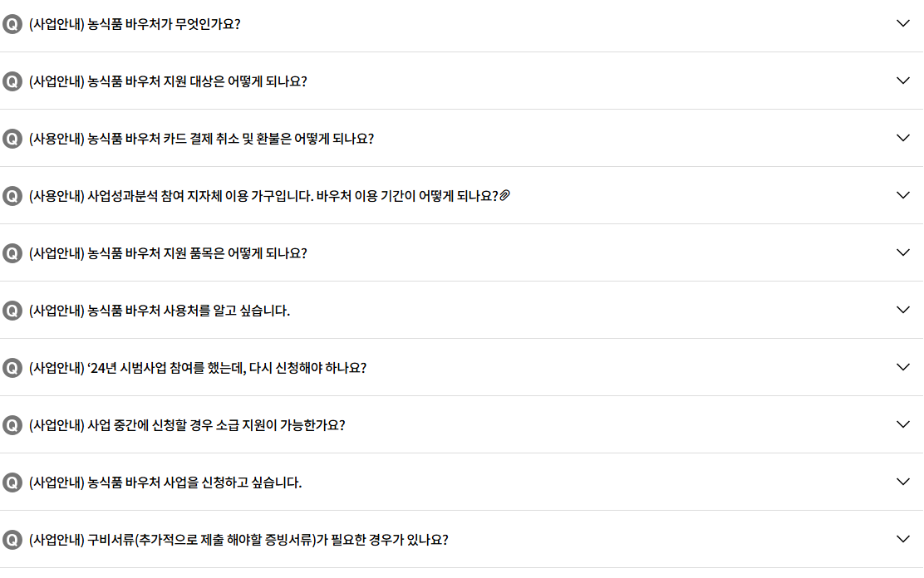Click the chevron on the 사업을 신청하고 싶습니다 row
The height and width of the screenshot is (578, 924).
coord(903,481)
